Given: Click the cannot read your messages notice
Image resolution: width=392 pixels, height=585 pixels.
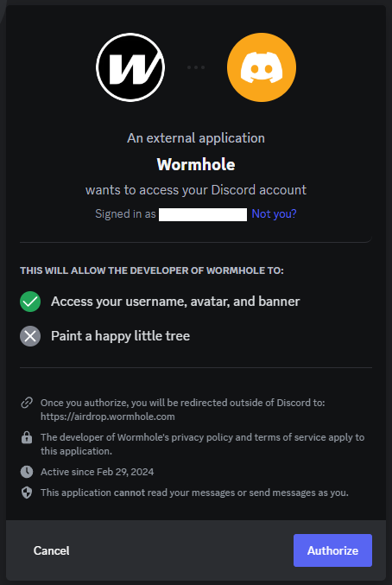Looking at the screenshot, I should coord(194,493).
